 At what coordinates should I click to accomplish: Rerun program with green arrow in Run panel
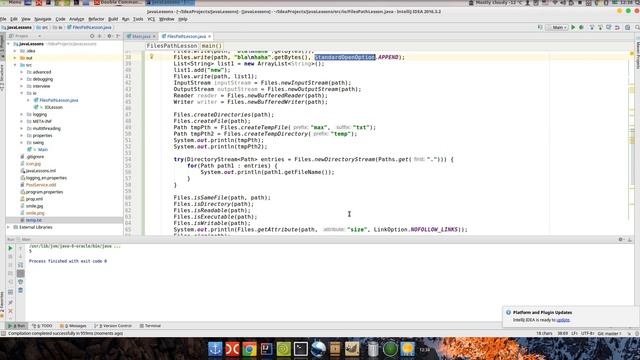pos(10,248)
